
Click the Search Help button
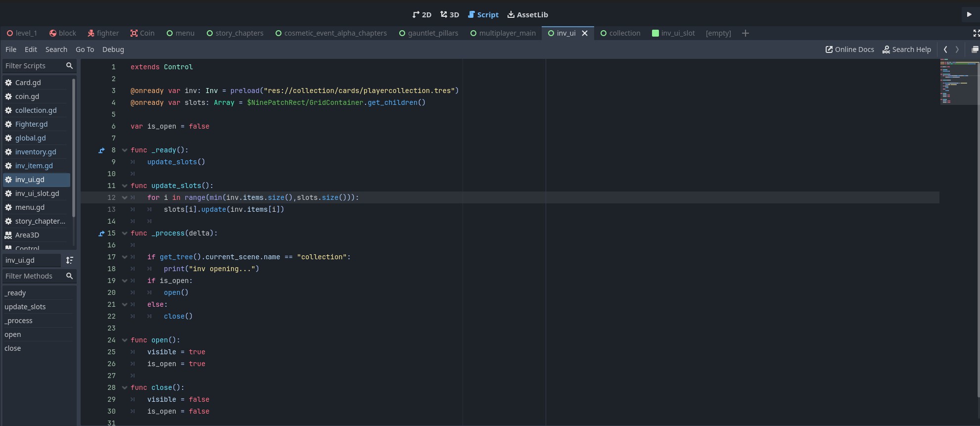(906, 49)
